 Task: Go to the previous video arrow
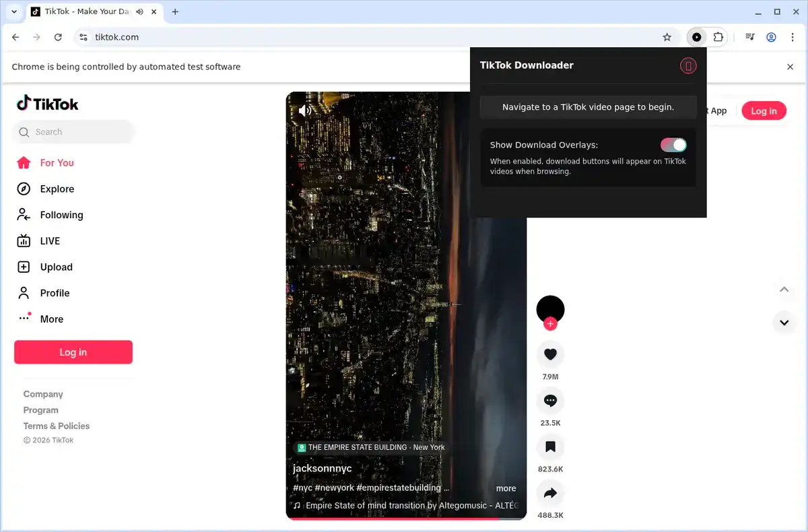(784, 290)
